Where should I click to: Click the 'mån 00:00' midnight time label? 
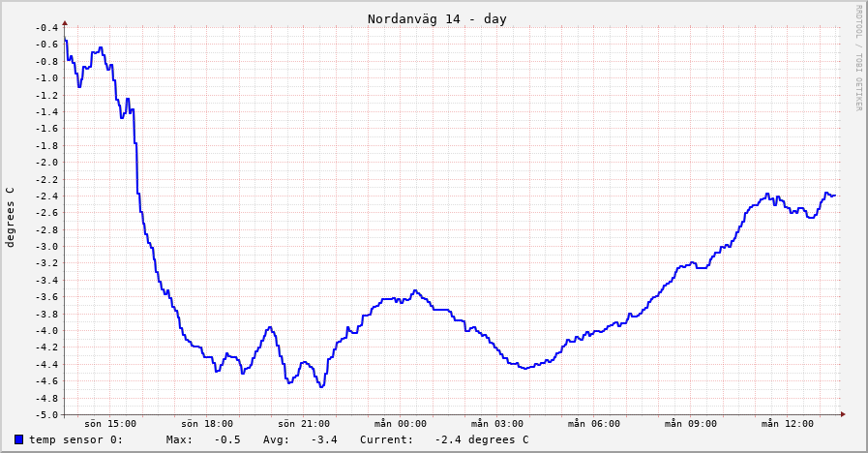[x=401, y=424]
